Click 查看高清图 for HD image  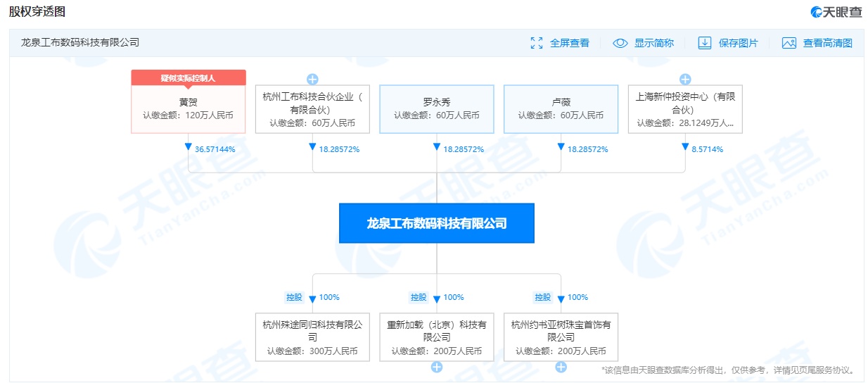(828, 43)
